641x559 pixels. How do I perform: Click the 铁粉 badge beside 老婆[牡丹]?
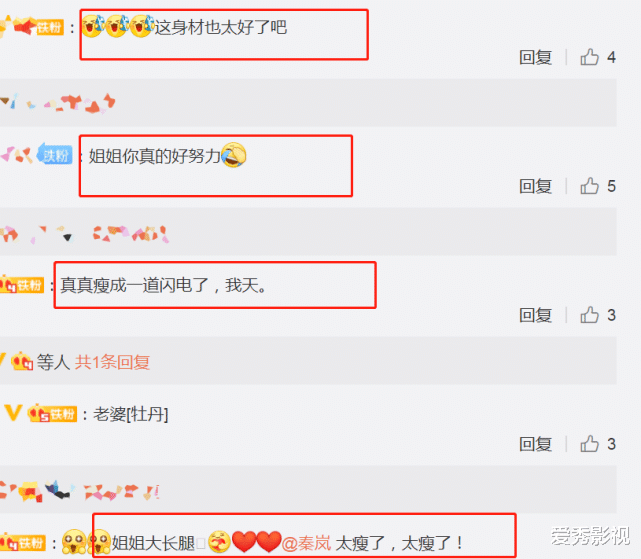point(52,414)
